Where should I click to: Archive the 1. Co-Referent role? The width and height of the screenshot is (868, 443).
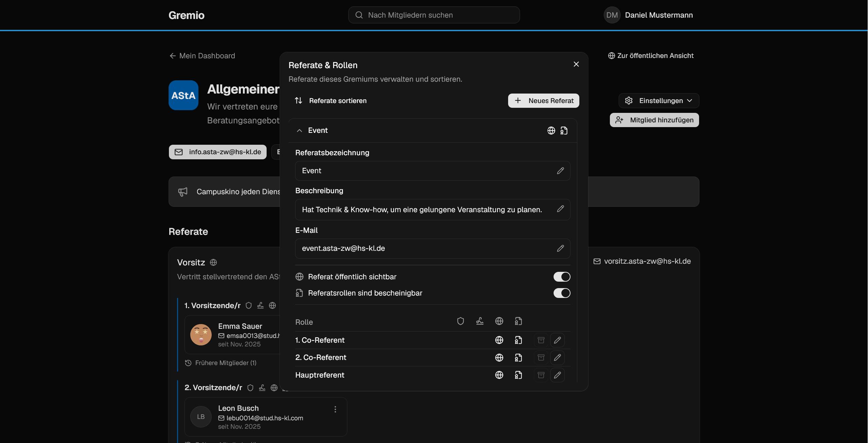point(541,340)
